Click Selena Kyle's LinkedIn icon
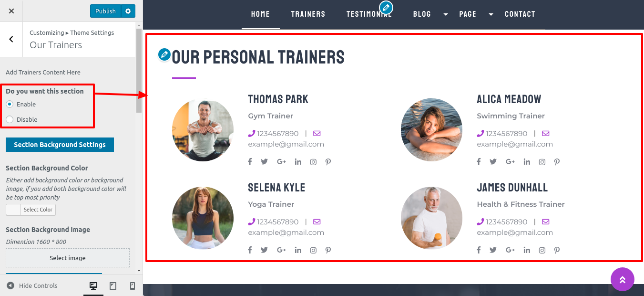Screen dimensions: 644x296 (298, 250)
